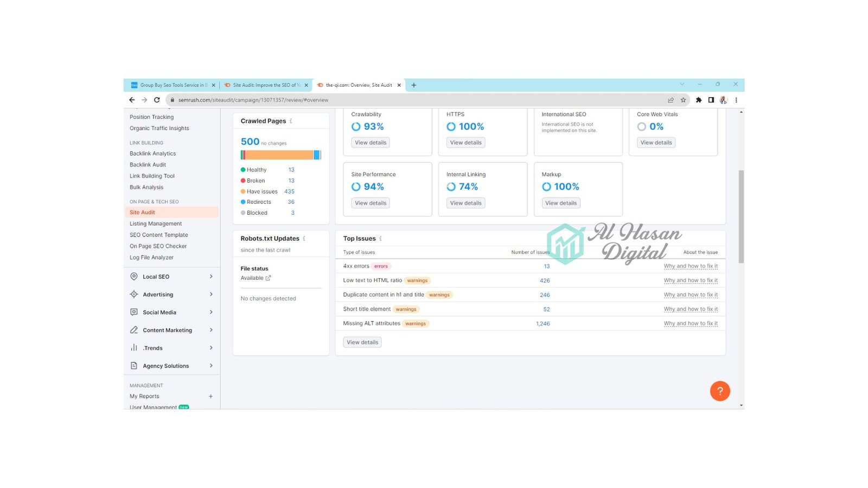The height and width of the screenshot is (488, 868).
Task: Open the Chrome profile avatar
Action: tap(723, 100)
